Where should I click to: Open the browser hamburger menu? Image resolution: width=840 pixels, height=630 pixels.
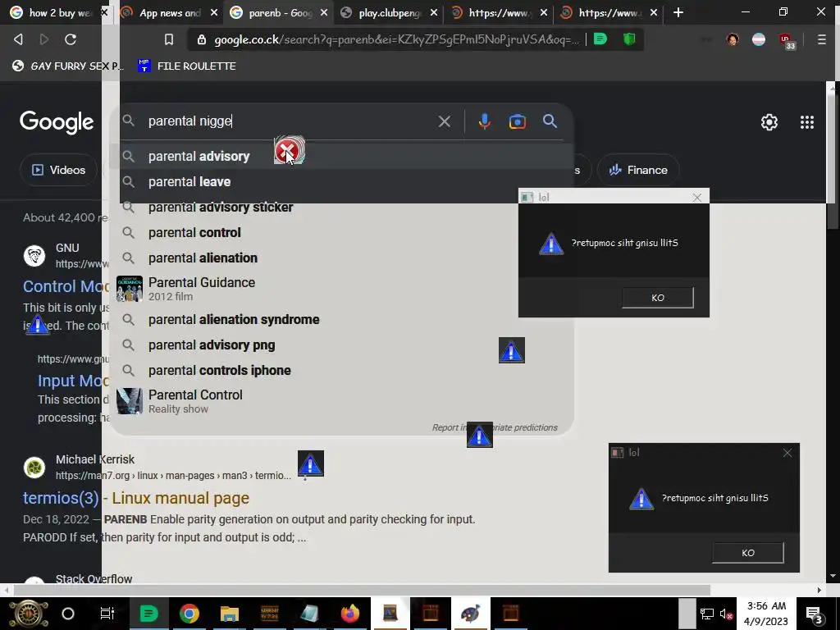coord(821,39)
